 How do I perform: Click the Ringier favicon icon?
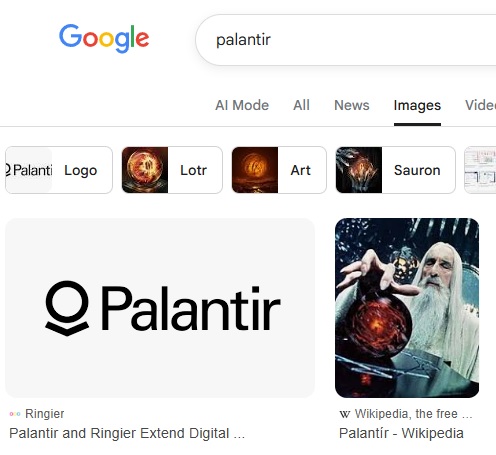15,414
